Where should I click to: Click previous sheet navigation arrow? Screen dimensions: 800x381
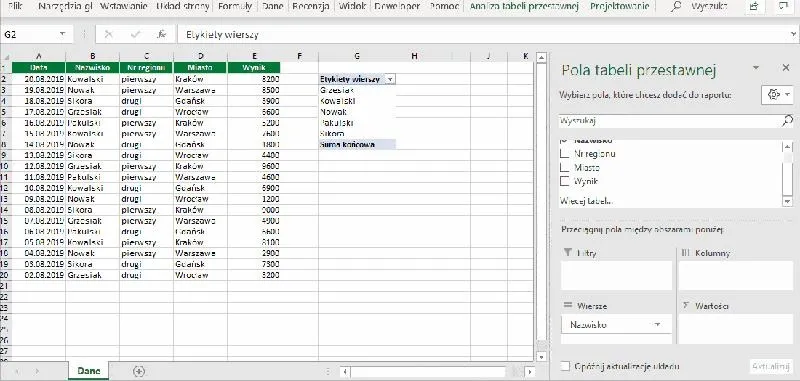tap(17, 371)
